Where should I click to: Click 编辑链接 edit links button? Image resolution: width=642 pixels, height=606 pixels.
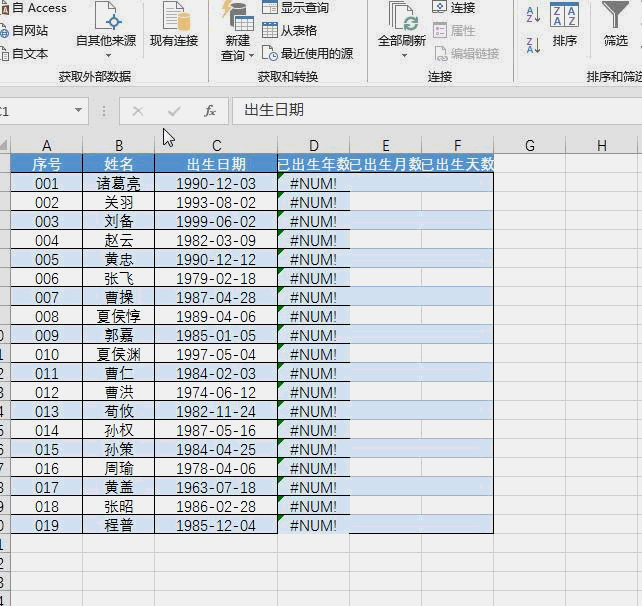pos(467,54)
